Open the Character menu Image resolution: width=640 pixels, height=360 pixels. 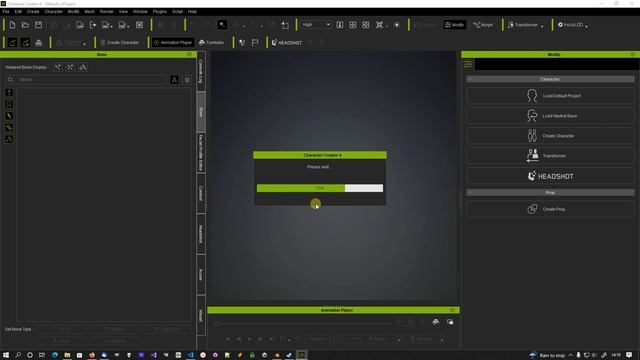pyautogui.click(x=53, y=11)
